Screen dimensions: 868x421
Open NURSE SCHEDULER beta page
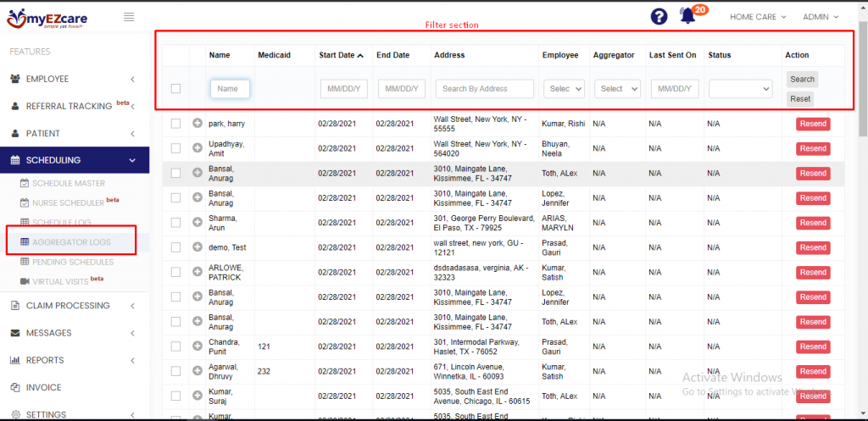pos(70,202)
